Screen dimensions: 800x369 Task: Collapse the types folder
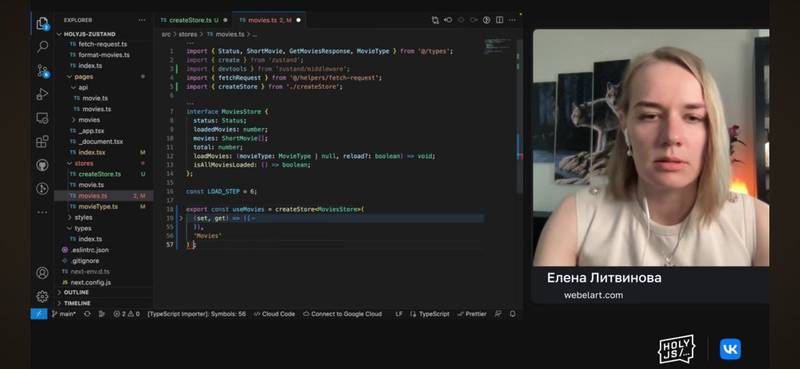(83, 228)
